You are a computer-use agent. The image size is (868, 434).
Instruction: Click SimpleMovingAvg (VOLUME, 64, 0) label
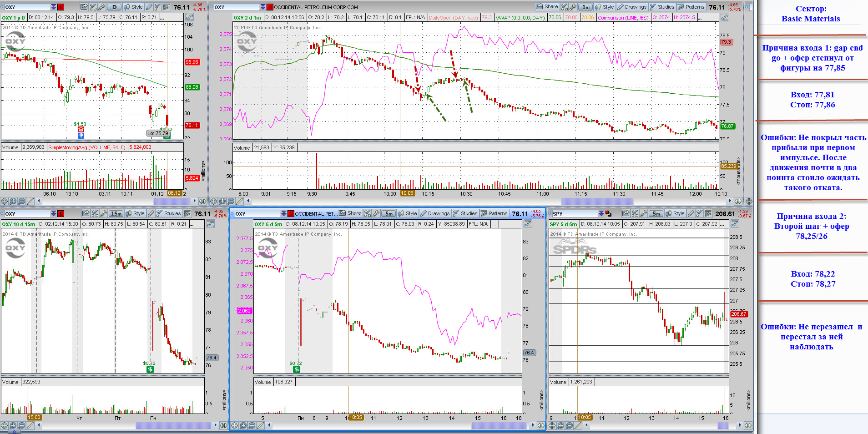click(x=87, y=147)
